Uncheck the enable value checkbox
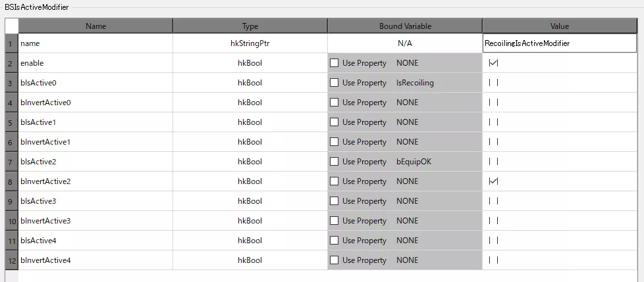This screenshot has height=282, width=644. 493,63
